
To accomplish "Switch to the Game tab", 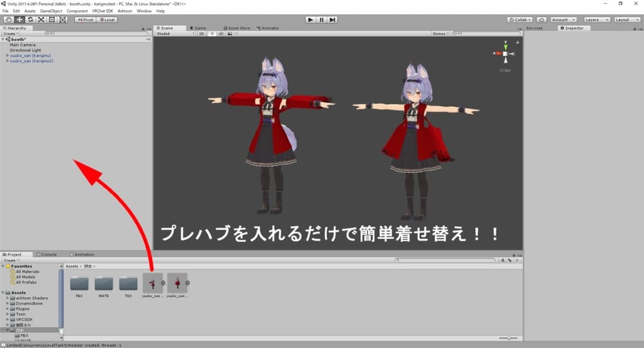I will click(198, 28).
